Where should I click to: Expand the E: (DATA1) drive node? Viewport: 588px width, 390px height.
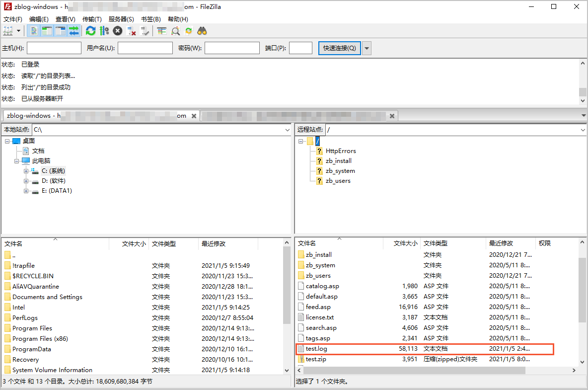[26, 191]
